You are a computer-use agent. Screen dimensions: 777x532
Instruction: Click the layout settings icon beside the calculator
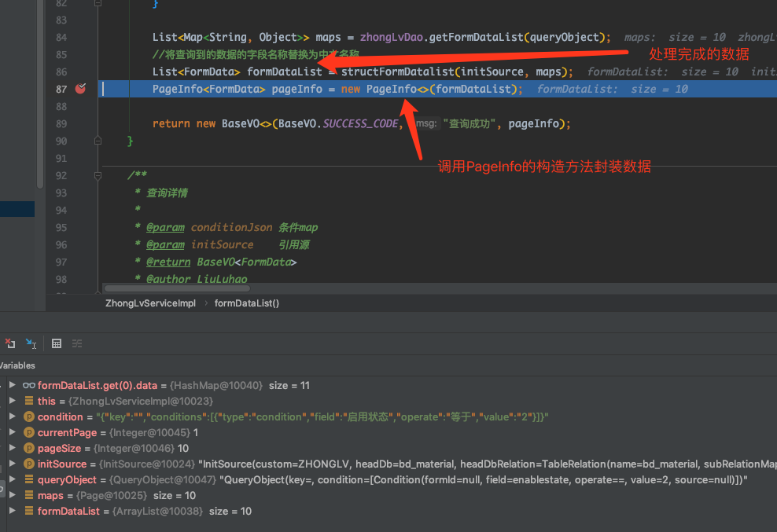pyautogui.click(x=76, y=343)
